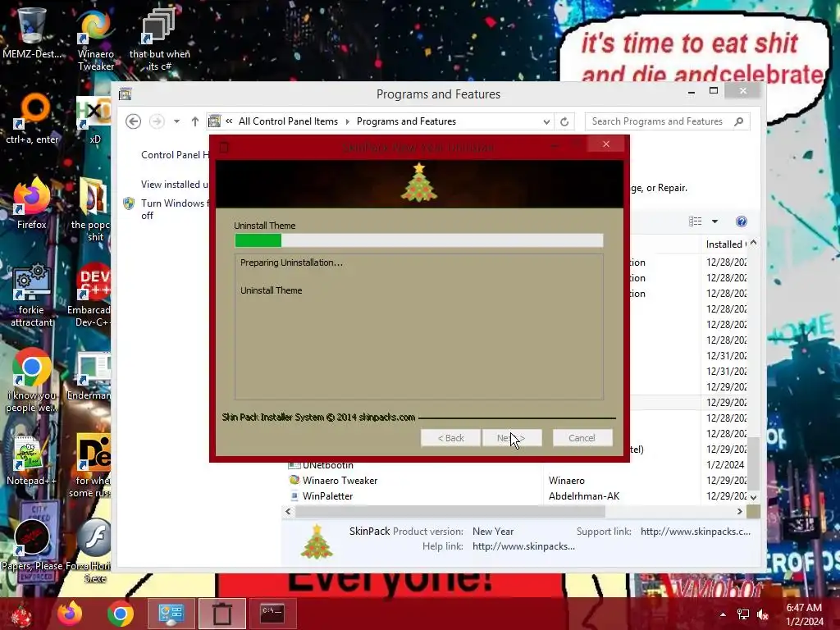Show hidden tray icons arrow

[723, 614]
